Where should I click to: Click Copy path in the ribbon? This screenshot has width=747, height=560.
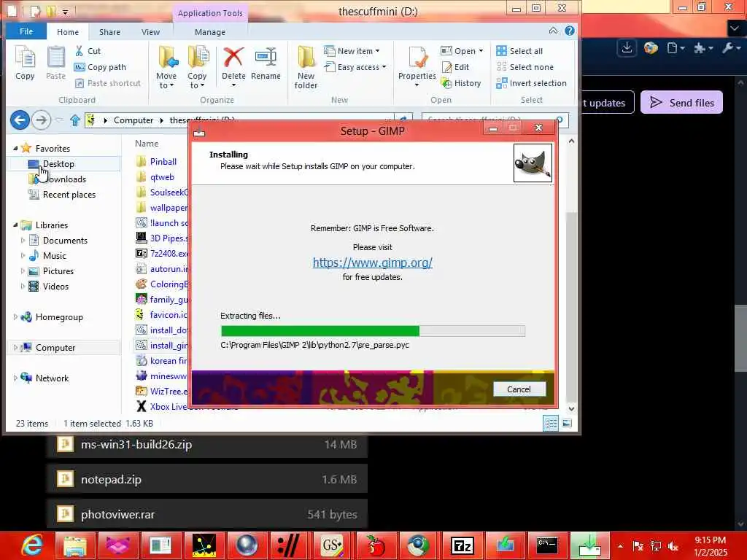pyautogui.click(x=100, y=67)
